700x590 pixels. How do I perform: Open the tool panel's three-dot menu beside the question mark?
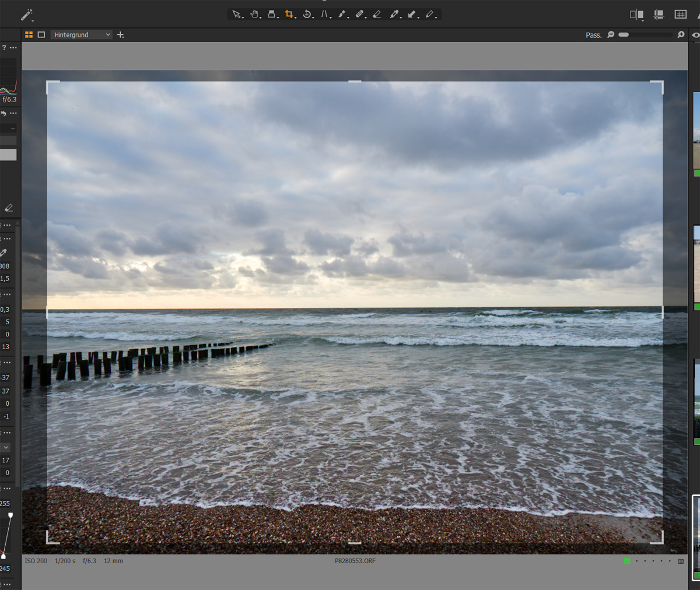point(13,48)
